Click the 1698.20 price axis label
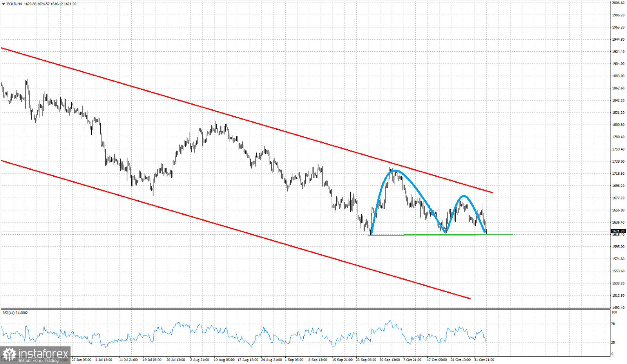 coord(618,186)
